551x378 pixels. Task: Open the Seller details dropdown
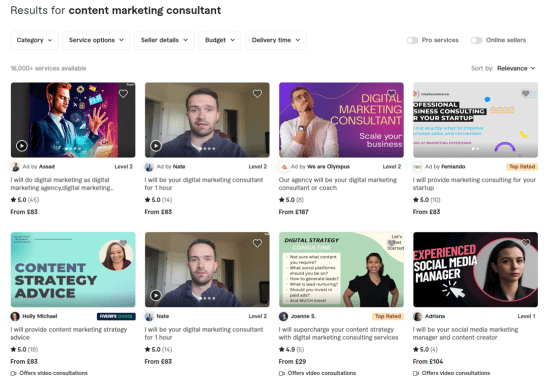[164, 40]
